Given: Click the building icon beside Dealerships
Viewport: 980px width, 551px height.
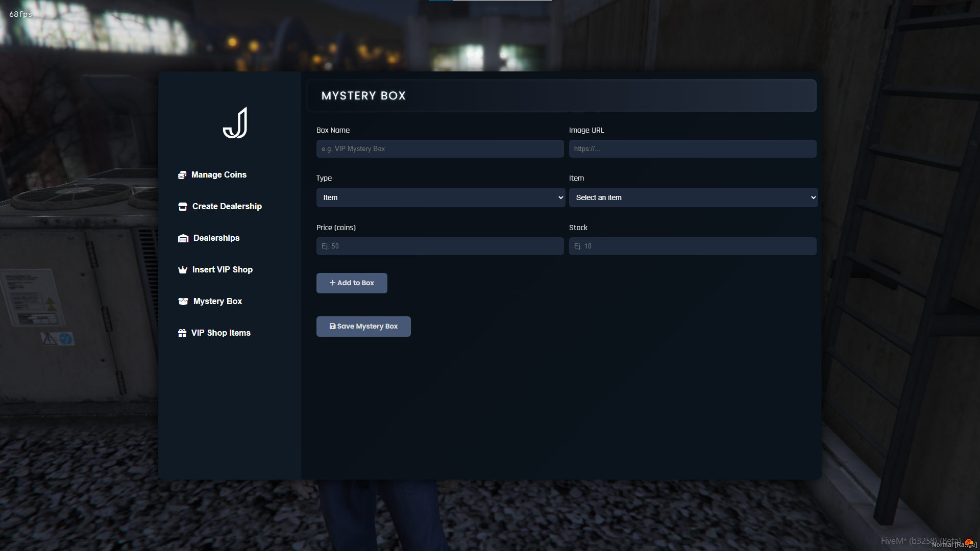Looking at the screenshot, I should click(x=183, y=238).
